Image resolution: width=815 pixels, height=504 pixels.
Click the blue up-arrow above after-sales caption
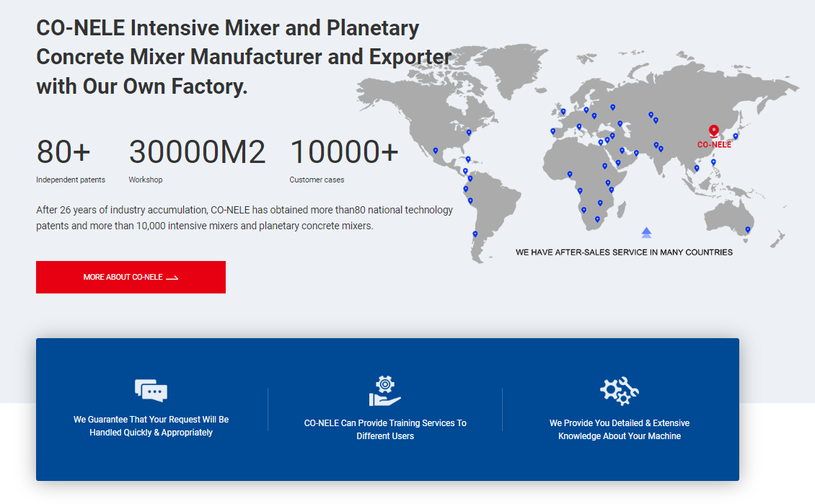point(646,232)
